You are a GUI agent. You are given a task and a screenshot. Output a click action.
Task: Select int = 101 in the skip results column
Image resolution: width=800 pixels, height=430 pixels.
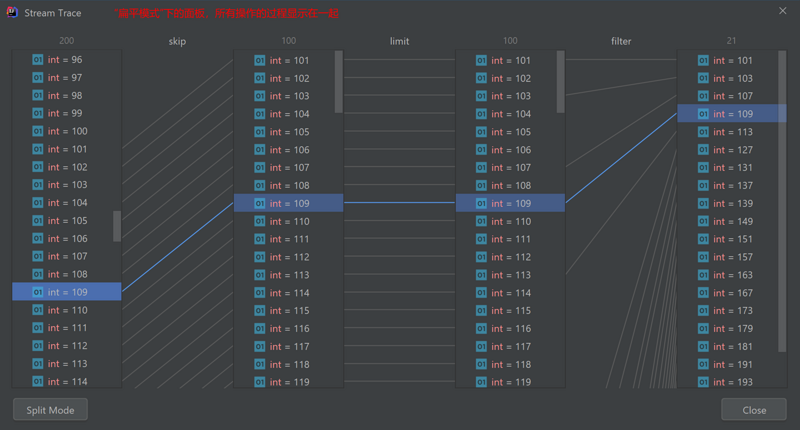(x=288, y=60)
